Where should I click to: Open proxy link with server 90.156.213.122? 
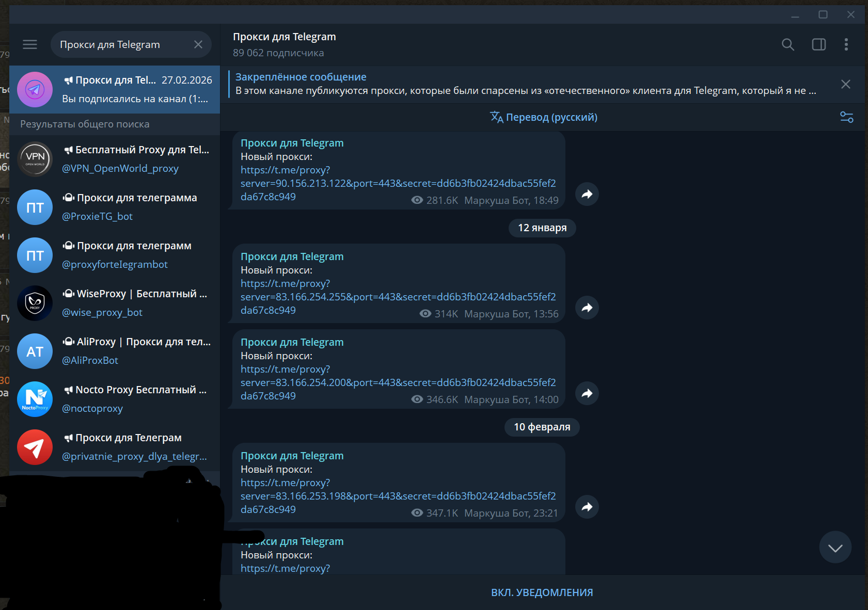pyautogui.click(x=398, y=183)
